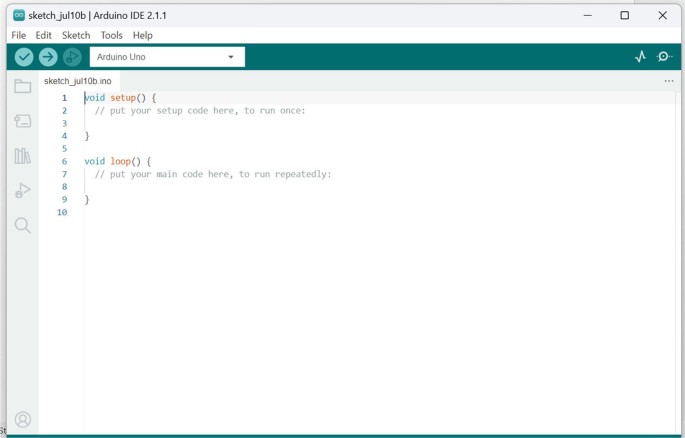
Task: Open the Search sidebar panel
Action: [22, 226]
